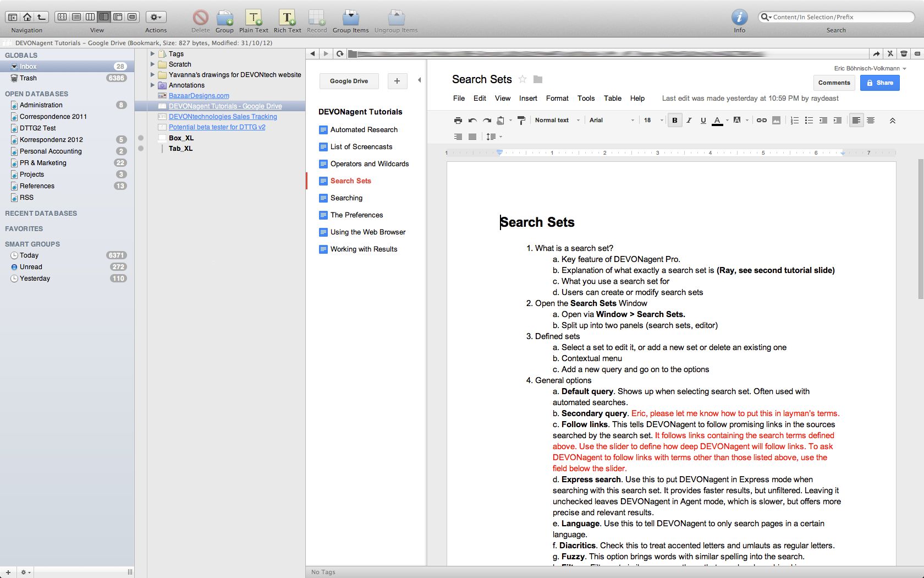Switch to column view mode
This screenshot has height=578, width=924.
90,17
